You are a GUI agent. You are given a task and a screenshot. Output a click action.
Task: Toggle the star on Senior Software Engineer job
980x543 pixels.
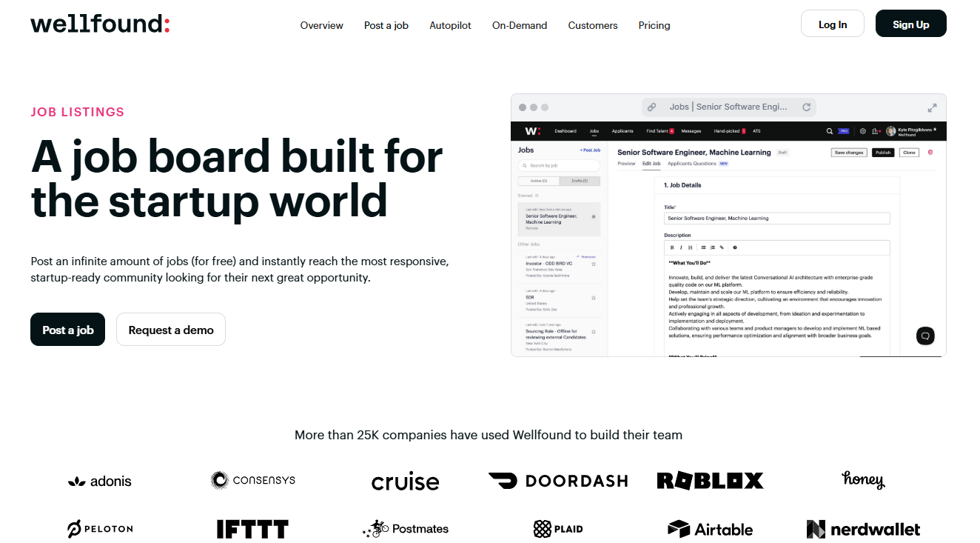click(593, 217)
